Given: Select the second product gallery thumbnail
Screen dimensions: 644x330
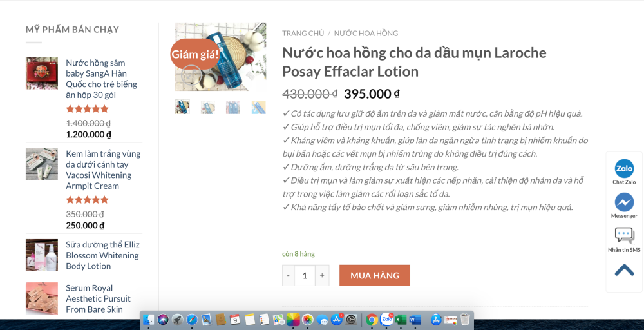Looking at the screenshot, I should [208, 107].
